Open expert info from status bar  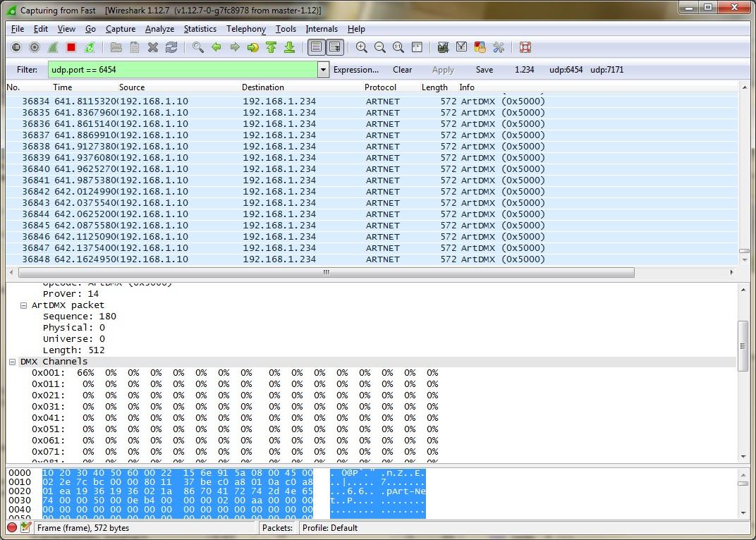coord(12,527)
